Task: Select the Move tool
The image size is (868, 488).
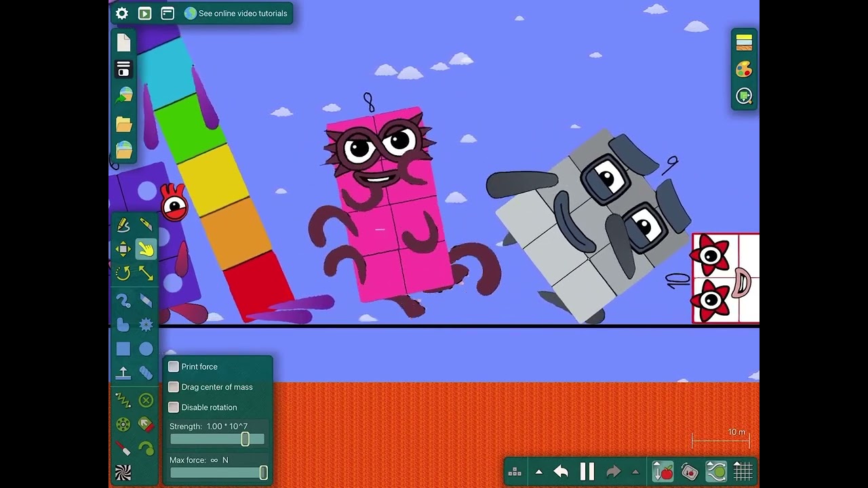Action: click(123, 249)
